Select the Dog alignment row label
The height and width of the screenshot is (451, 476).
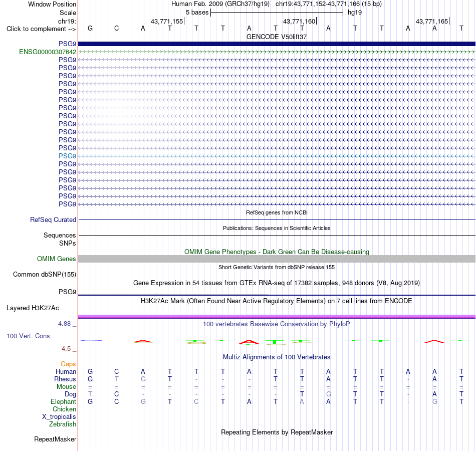click(x=70, y=394)
